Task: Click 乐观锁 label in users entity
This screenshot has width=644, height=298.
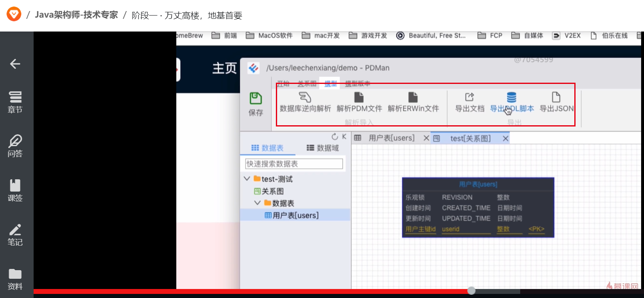Action: coord(415,197)
